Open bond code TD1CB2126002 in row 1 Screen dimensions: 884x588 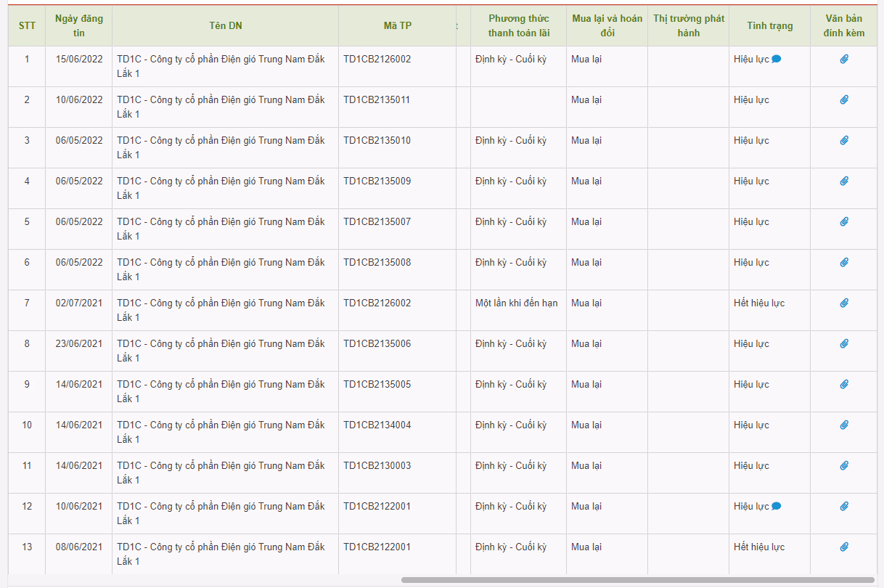[x=377, y=60]
